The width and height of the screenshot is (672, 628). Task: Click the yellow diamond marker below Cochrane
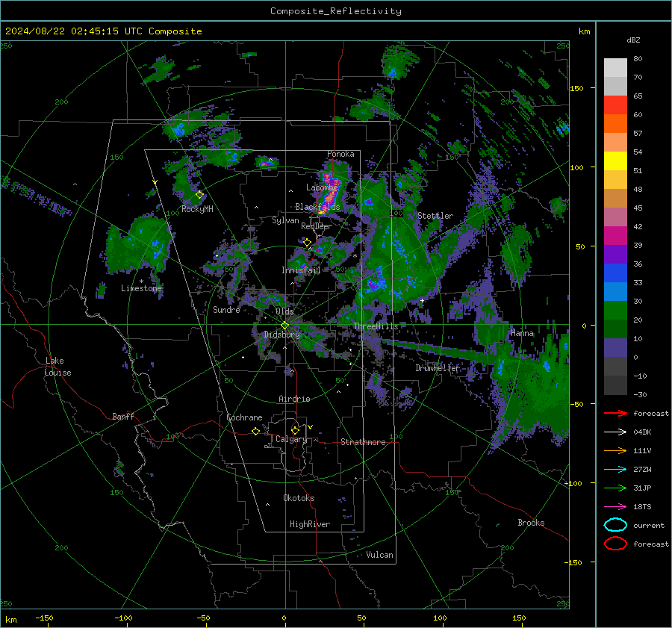pyautogui.click(x=255, y=432)
